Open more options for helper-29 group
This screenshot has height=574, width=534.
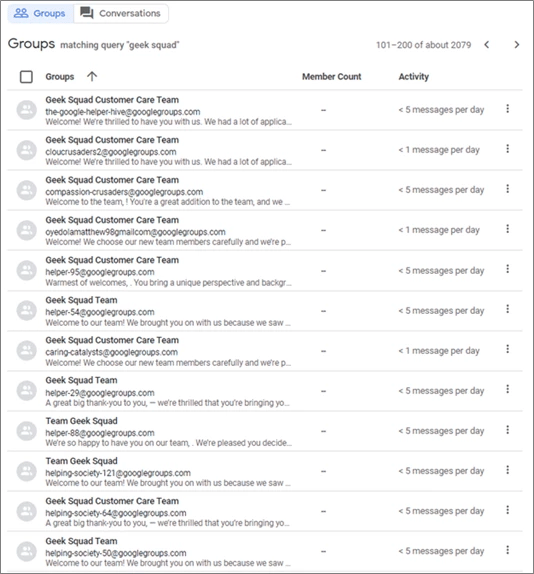(507, 389)
